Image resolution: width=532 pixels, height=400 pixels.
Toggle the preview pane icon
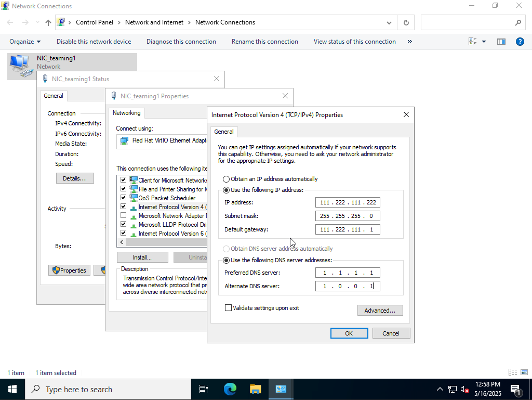tap(501, 42)
